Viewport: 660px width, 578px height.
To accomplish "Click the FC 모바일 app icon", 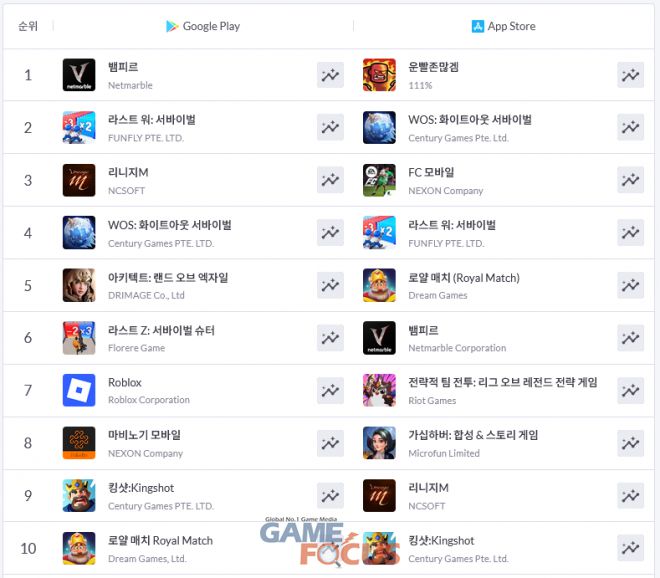I will (x=379, y=180).
